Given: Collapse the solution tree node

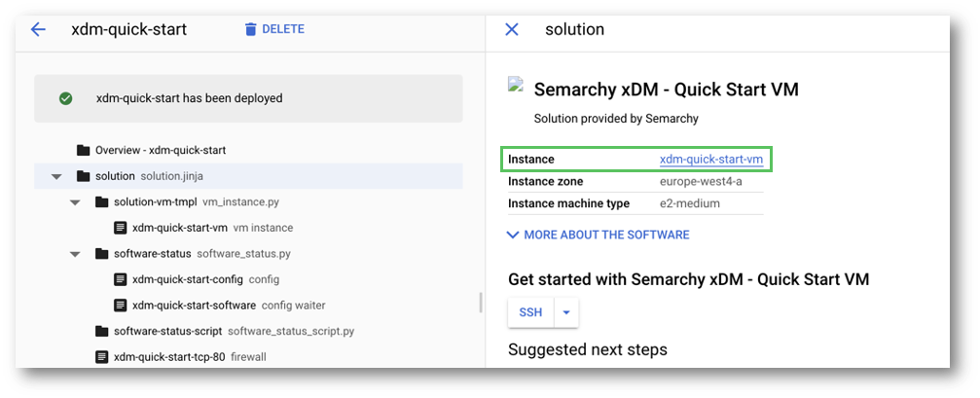Looking at the screenshot, I should [56, 177].
